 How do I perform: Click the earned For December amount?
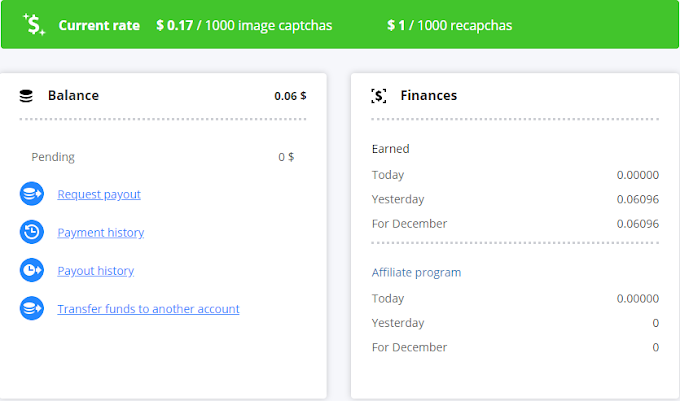(x=637, y=223)
